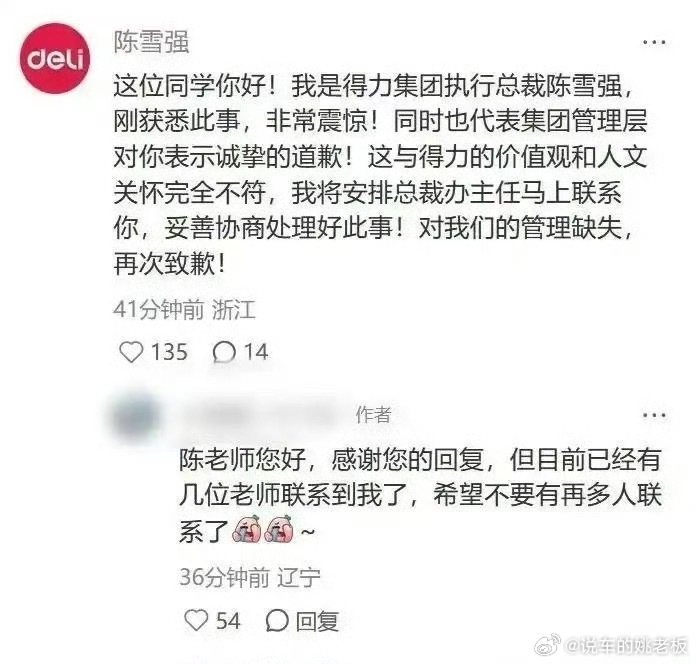Viewport: 696px width, 664px height.
Task: Open the blurred author avatar
Action: [x=135, y=417]
